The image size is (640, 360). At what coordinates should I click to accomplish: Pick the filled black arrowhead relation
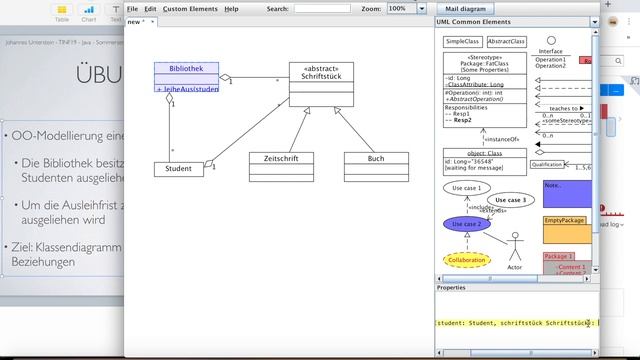(563, 144)
